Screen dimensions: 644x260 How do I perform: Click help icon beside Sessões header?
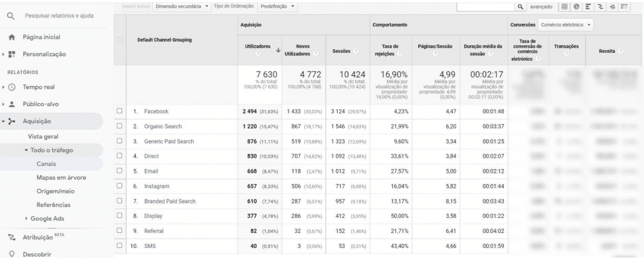click(x=355, y=51)
